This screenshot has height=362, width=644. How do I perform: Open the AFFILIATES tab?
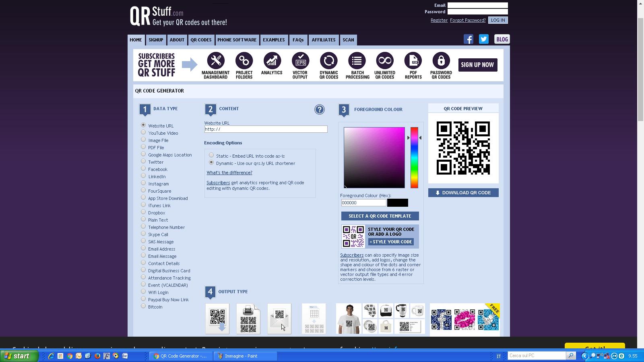[x=324, y=40]
